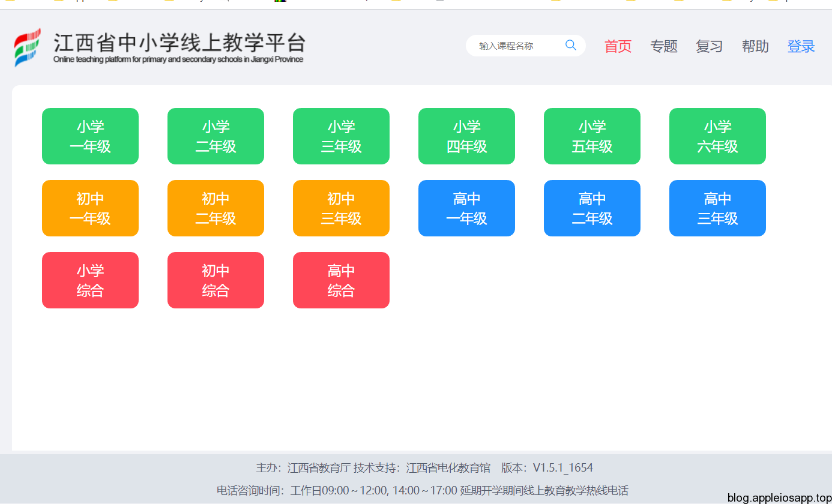Open 高中一年级 blue tile

(x=466, y=208)
